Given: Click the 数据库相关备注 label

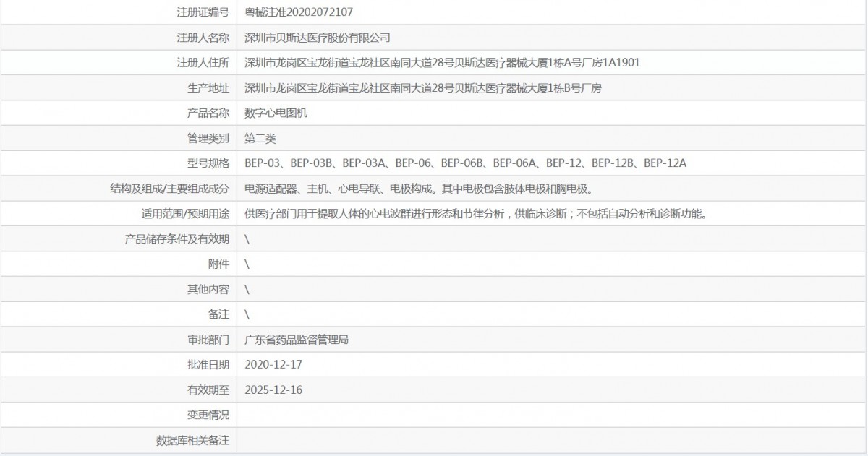Looking at the screenshot, I should tap(193, 440).
